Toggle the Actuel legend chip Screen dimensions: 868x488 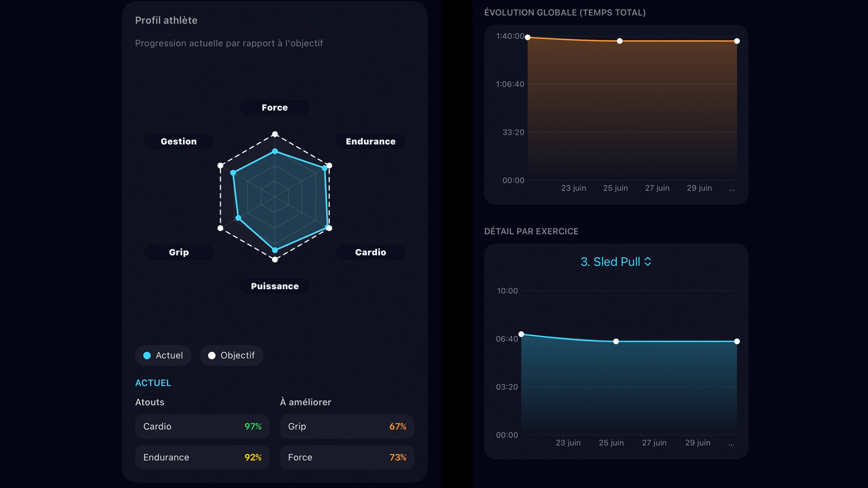click(163, 356)
